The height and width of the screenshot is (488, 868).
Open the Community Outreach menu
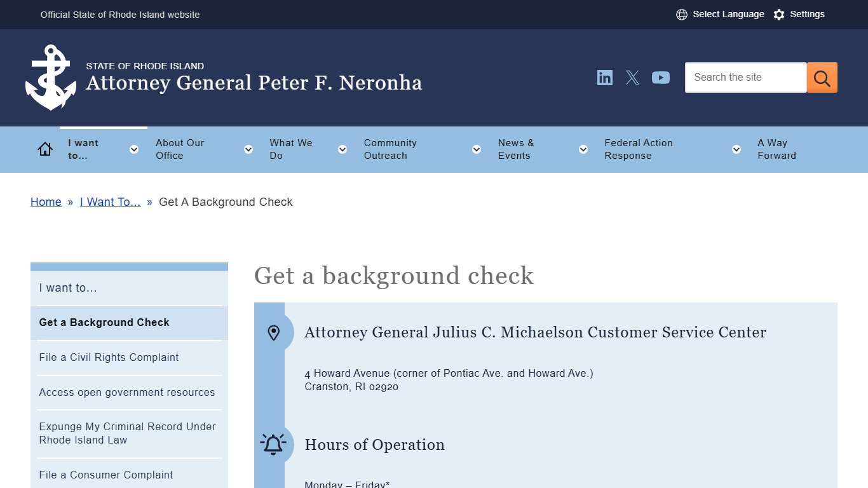390,149
